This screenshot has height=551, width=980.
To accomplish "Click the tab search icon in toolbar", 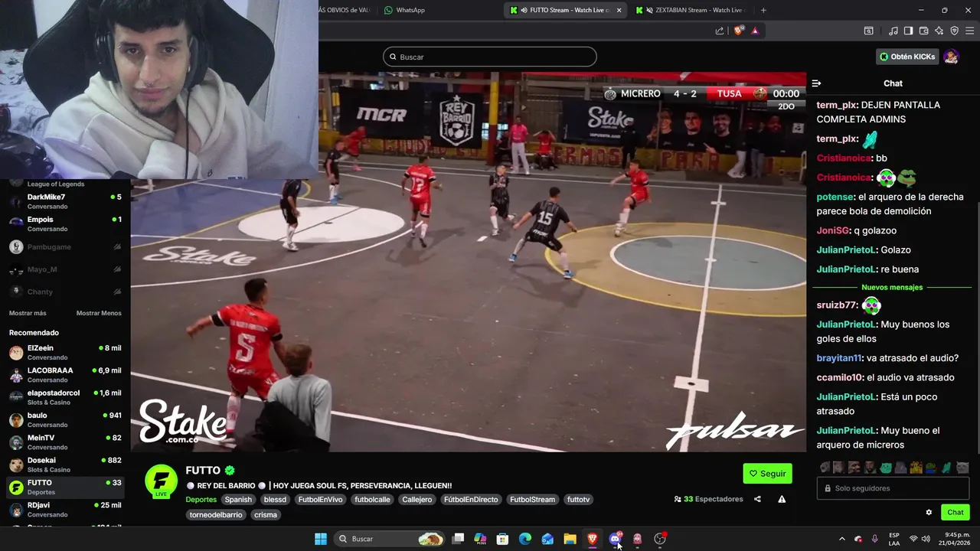I will (869, 31).
